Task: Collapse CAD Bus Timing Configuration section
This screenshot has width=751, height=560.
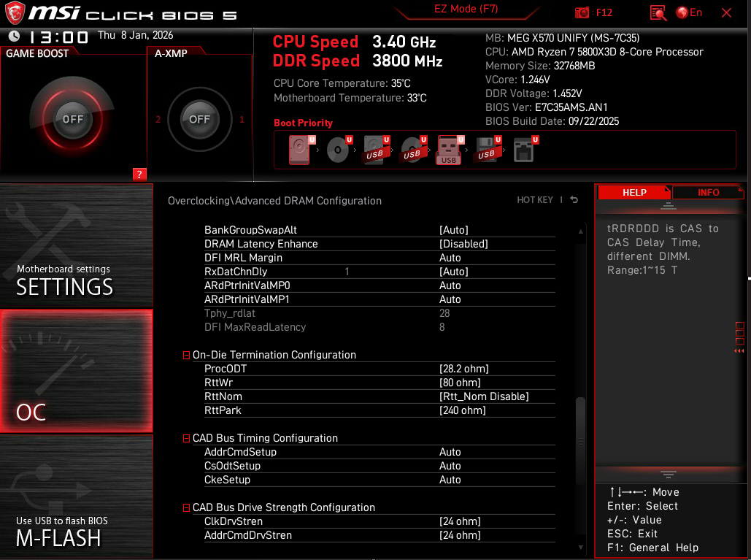Action: click(186, 438)
